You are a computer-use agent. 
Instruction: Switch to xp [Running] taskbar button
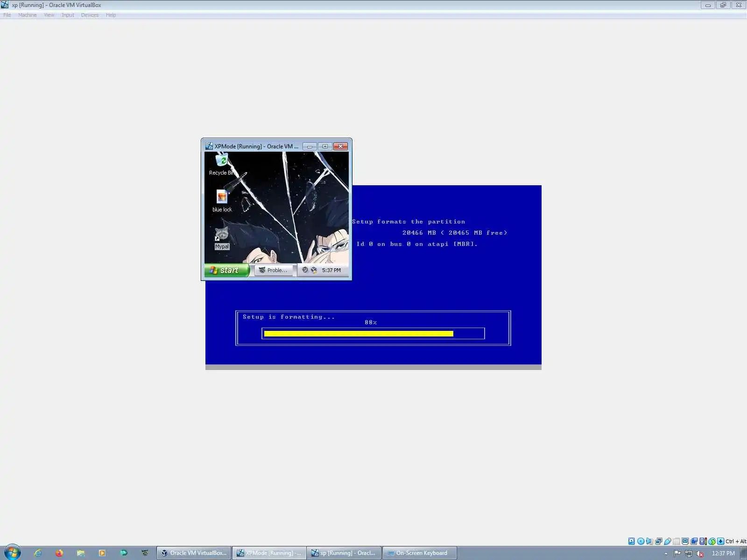345,553
